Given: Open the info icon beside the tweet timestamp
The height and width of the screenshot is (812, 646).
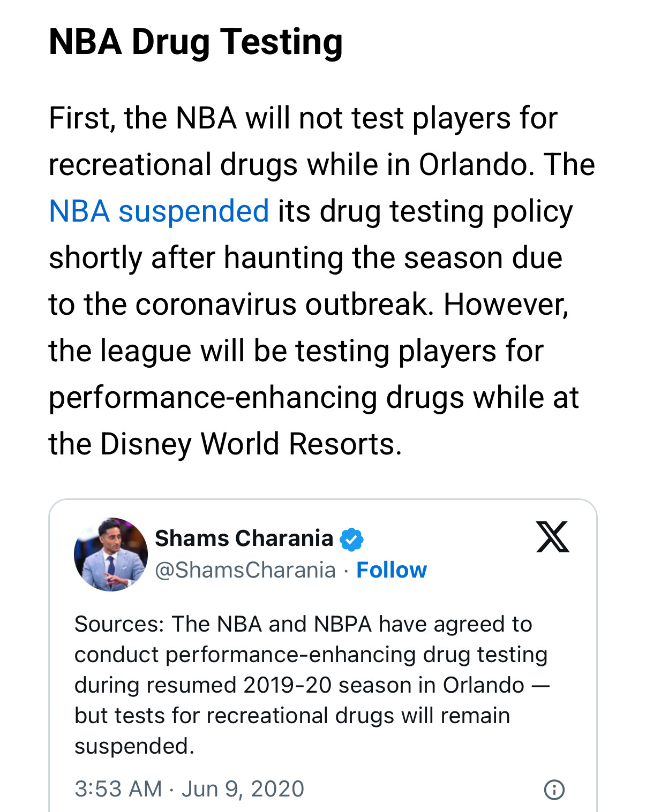Looking at the screenshot, I should [554, 790].
